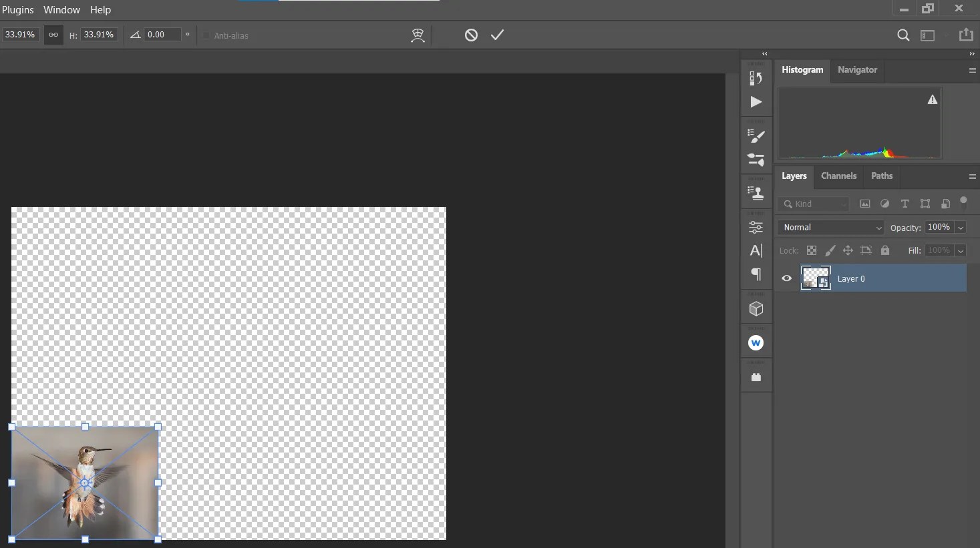Open the 3D panel cube icon
980x548 pixels.
tap(756, 308)
